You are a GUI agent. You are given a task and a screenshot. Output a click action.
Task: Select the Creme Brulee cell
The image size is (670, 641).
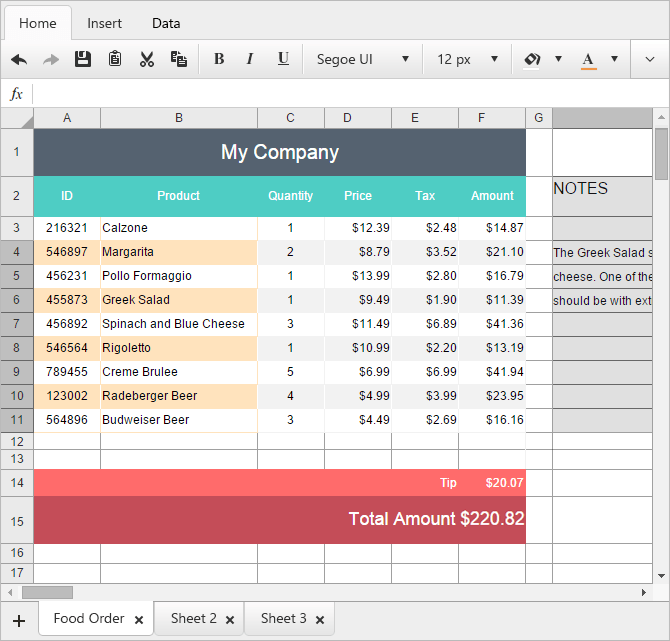tap(179, 371)
